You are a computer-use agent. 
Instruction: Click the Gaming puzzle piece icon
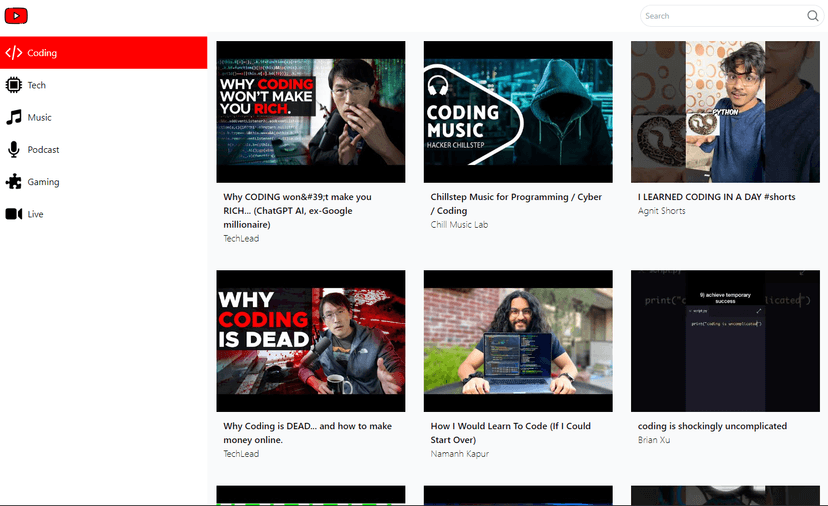pyautogui.click(x=14, y=182)
